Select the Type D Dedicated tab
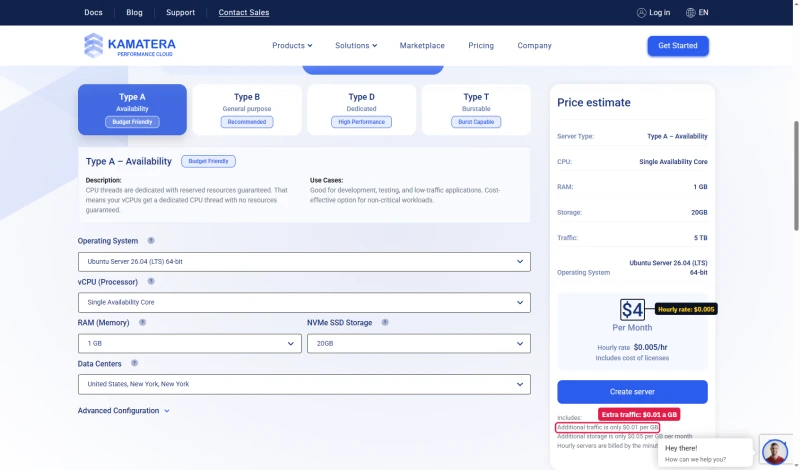 [x=362, y=110]
